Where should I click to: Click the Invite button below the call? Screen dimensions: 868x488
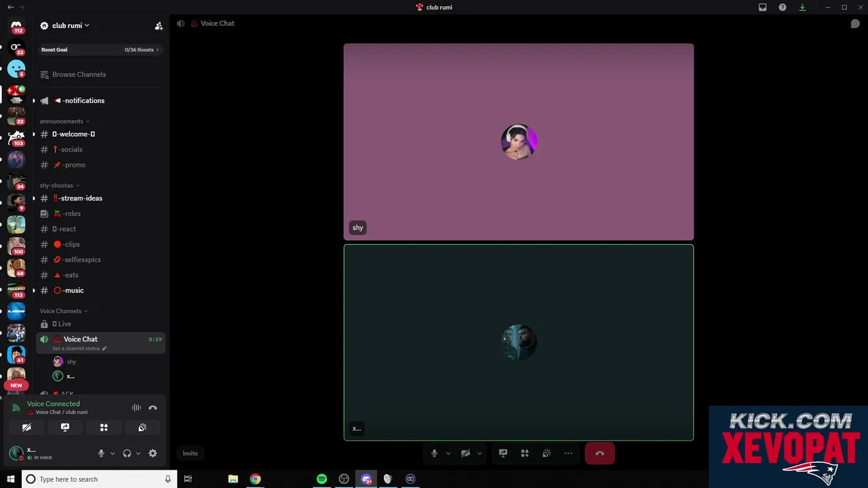tap(191, 453)
